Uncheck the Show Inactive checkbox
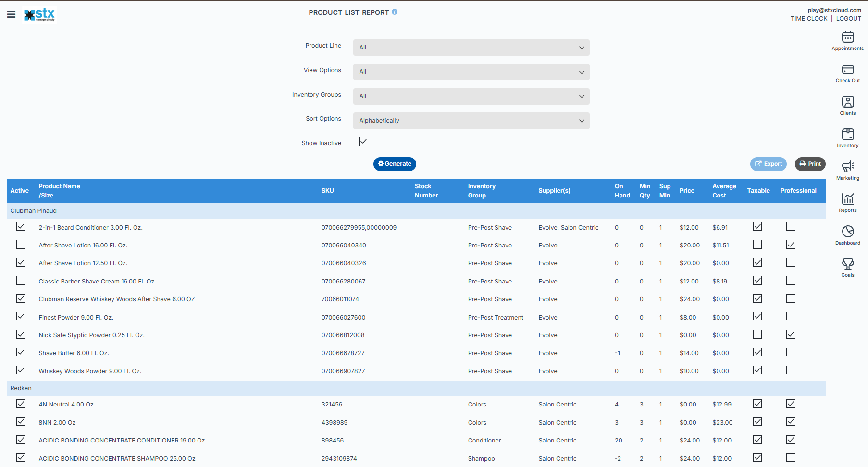This screenshot has width=868, height=467. coord(364,142)
